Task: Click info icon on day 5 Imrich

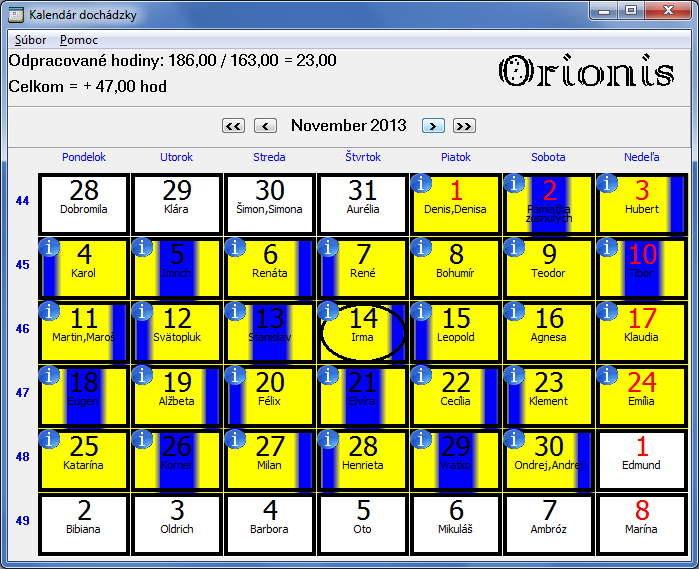Action: (142, 247)
